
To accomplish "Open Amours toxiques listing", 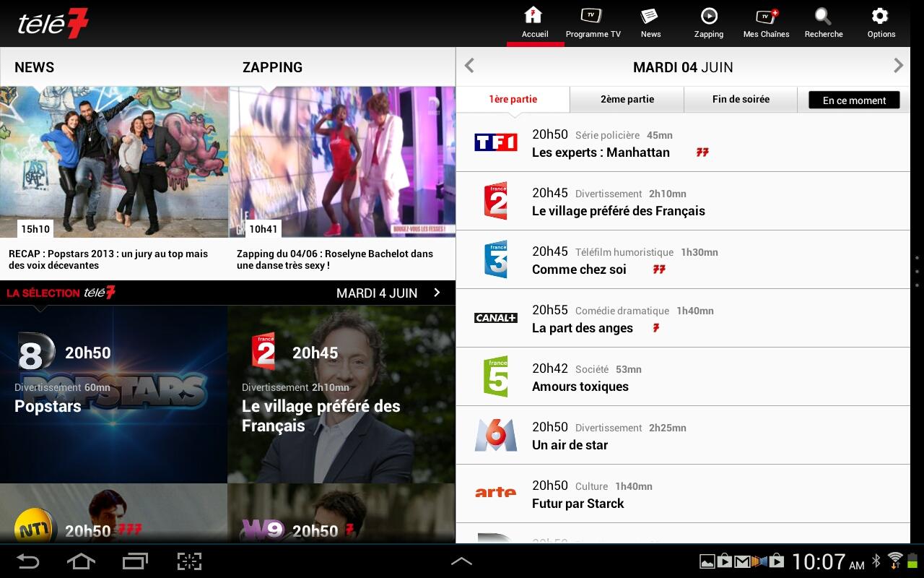I will click(683, 376).
